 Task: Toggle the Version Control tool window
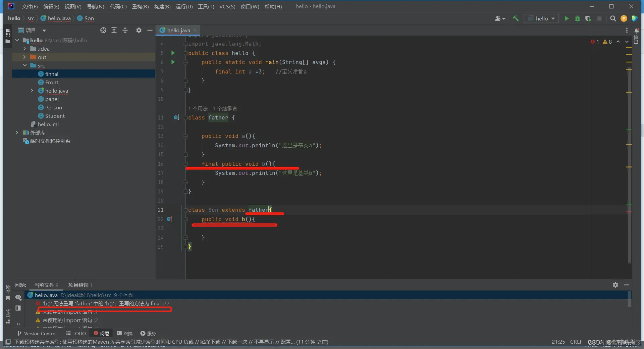point(37,334)
